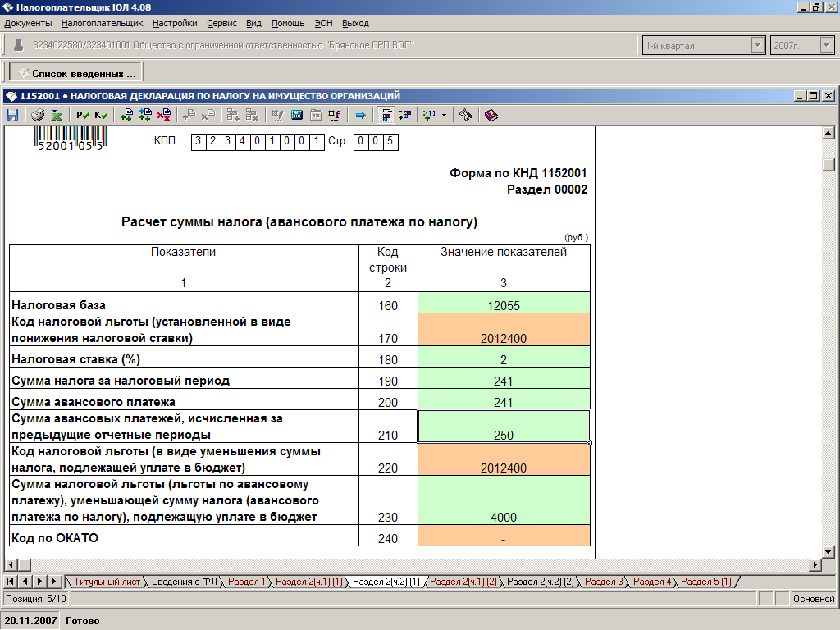The height and width of the screenshot is (630, 840).
Task: Click the orange ОКАТО code cell, line 240
Action: pos(504,536)
